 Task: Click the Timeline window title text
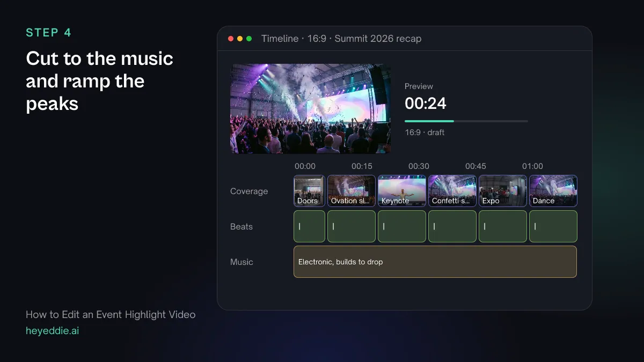tap(341, 39)
